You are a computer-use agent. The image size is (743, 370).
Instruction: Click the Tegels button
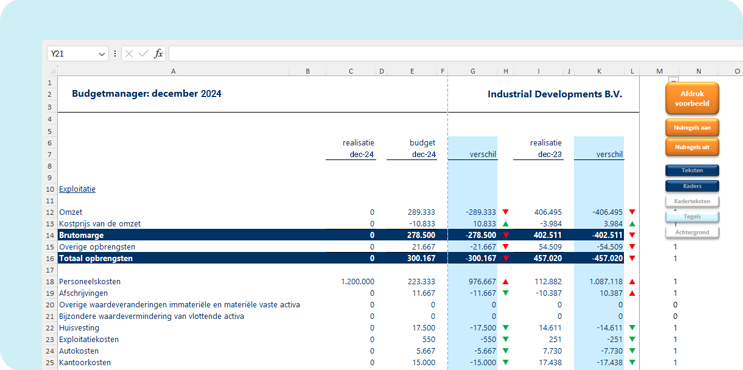point(692,217)
